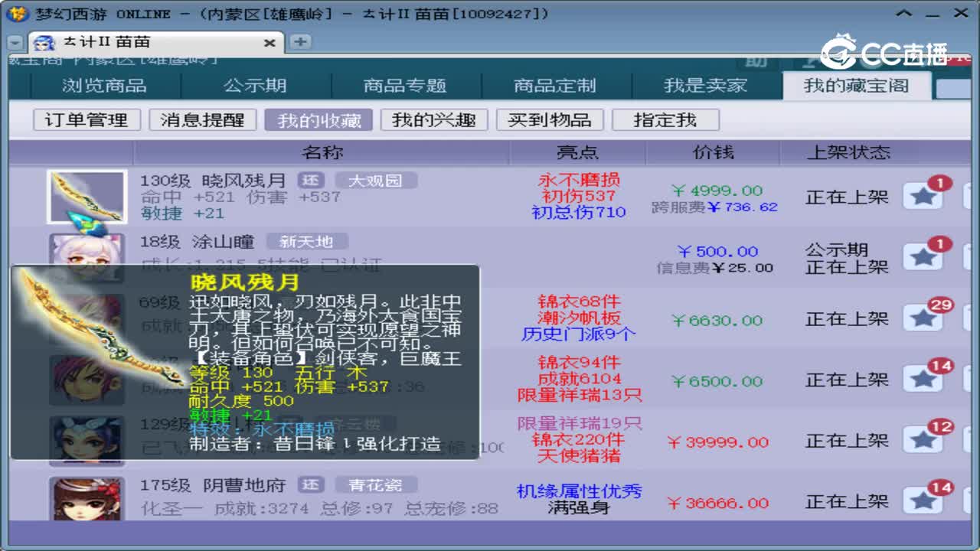Open listing 18级 涂山瞳
Viewport: 980px width, 551px height.
(198, 242)
